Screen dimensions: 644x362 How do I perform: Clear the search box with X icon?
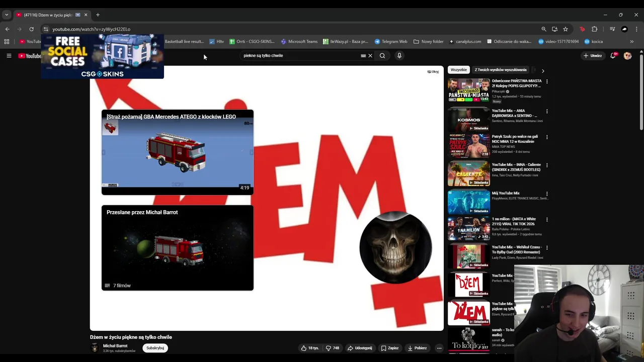[x=370, y=56]
